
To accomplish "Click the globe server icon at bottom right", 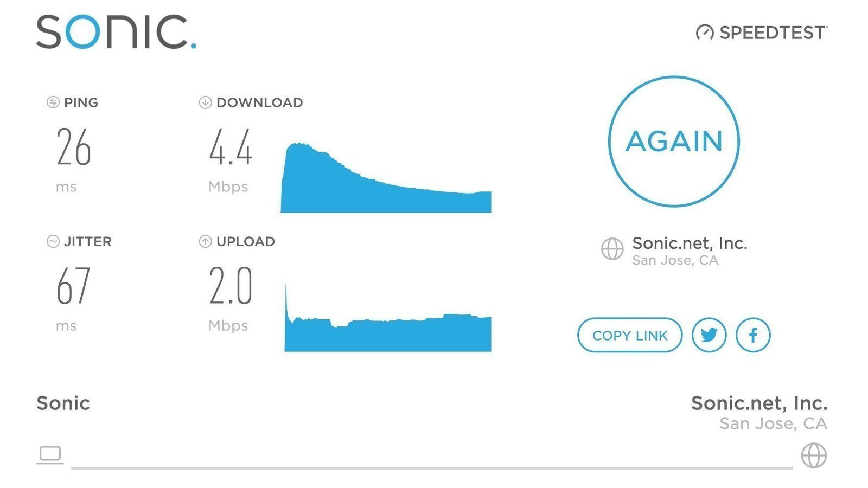I will pos(814,454).
